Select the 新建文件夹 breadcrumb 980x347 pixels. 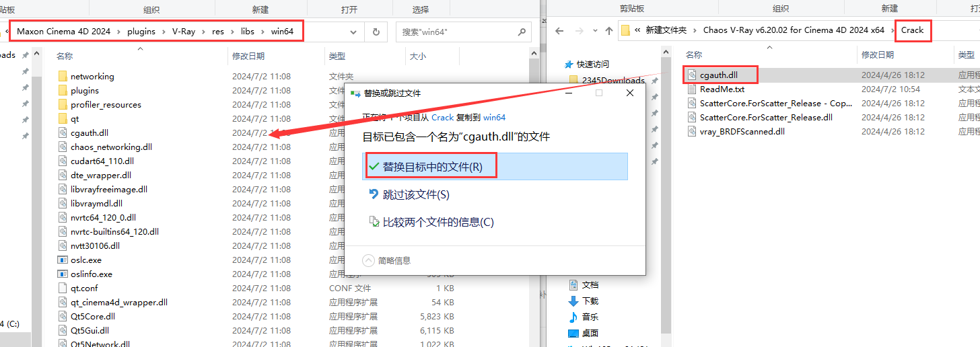(x=666, y=30)
